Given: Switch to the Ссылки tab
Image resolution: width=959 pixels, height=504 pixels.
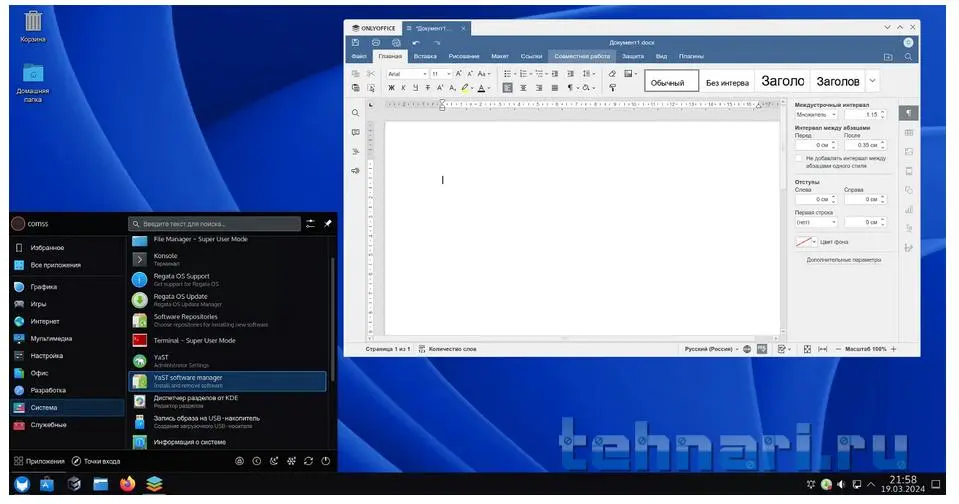Looking at the screenshot, I should 531,56.
